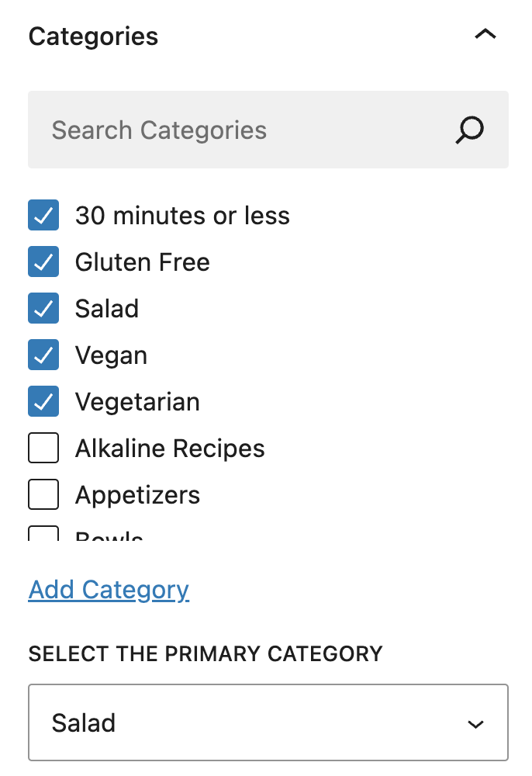Uncheck the 30 minutes or less checkbox
This screenshot has width=532, height=776.
(x=43, y=216)
